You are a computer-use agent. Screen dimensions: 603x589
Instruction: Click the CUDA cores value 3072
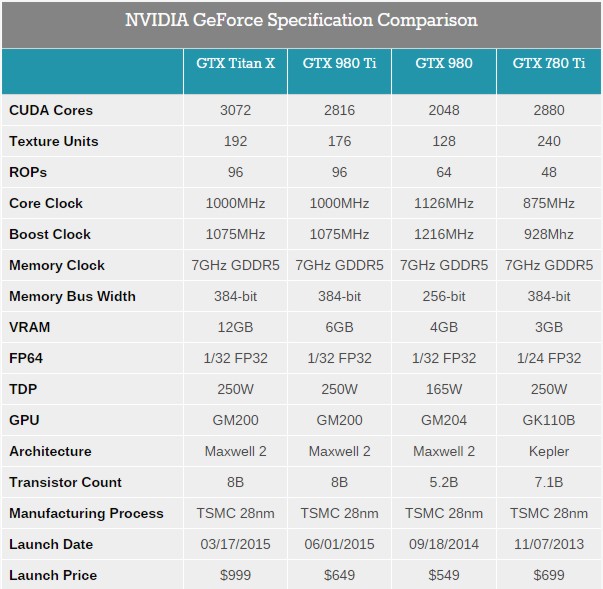(x=235, y=110)
